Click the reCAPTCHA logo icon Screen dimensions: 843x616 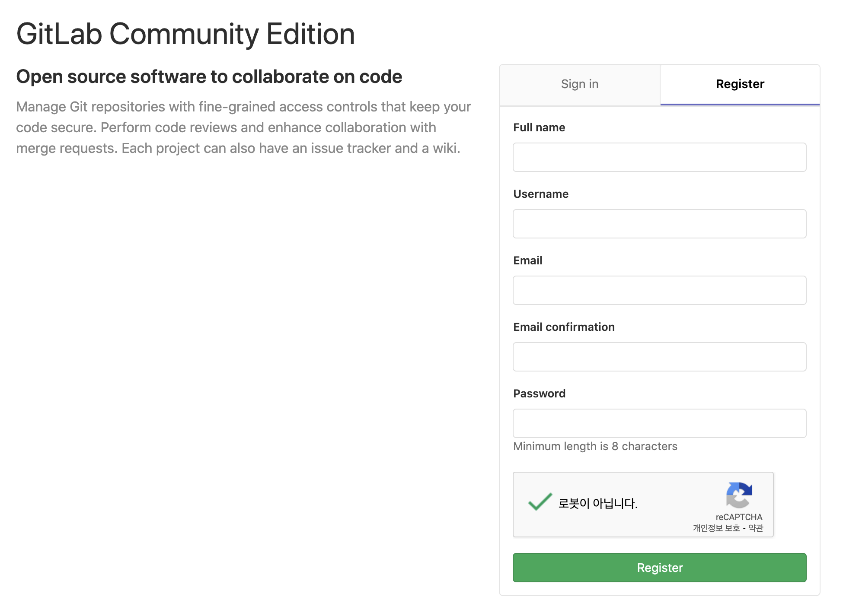[739, 495]
